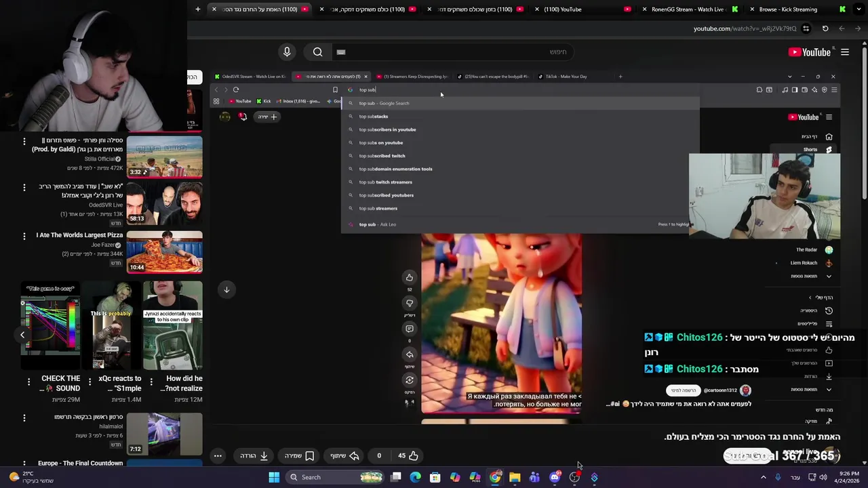Share the Short using the arrow icon
The image size is (868, 488).
point(410,354)
